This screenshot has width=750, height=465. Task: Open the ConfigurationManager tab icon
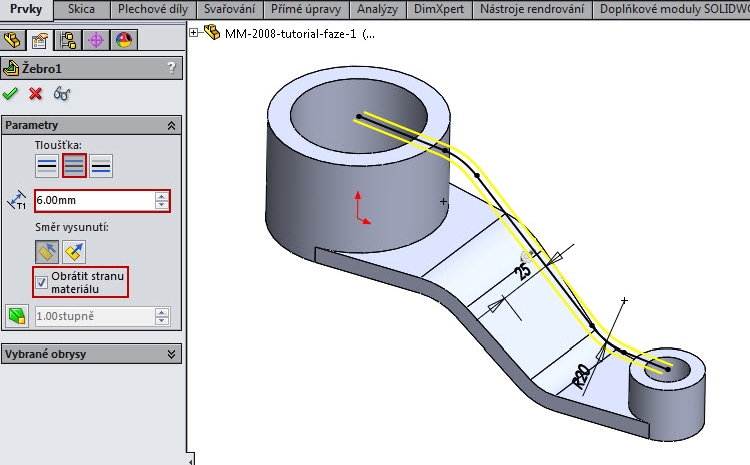click(x=67, y=40)
